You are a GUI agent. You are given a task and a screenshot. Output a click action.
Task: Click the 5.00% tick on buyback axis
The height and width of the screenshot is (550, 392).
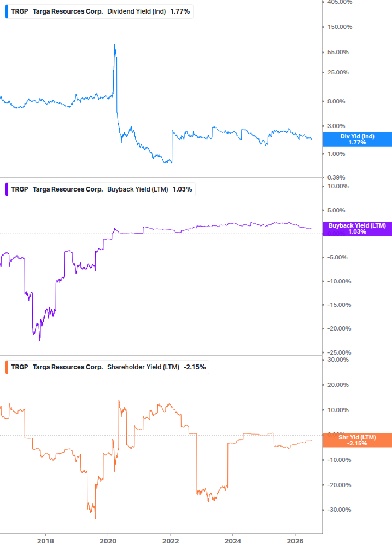[x=336, y=211]
